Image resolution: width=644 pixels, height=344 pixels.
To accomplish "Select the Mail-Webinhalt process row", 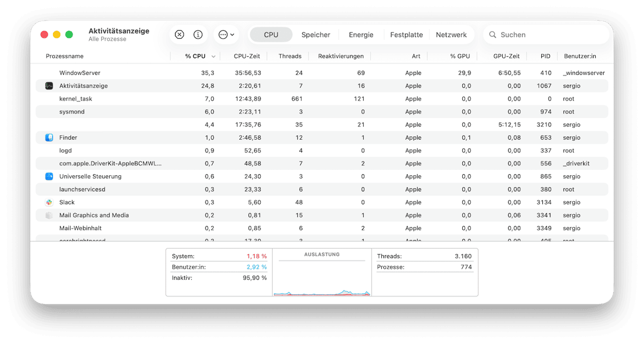I will (322, 228).
